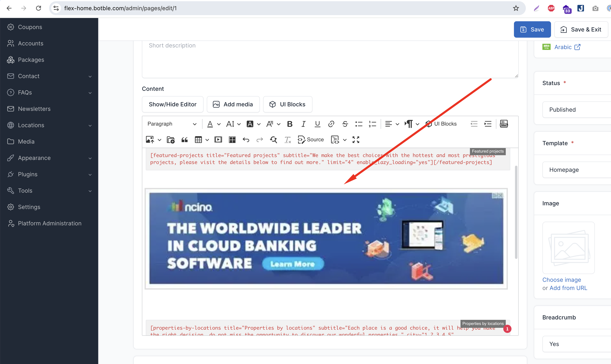Viewport: 611px width, 364px height.
Task: Open find and replace
Action: click(273, 140)
